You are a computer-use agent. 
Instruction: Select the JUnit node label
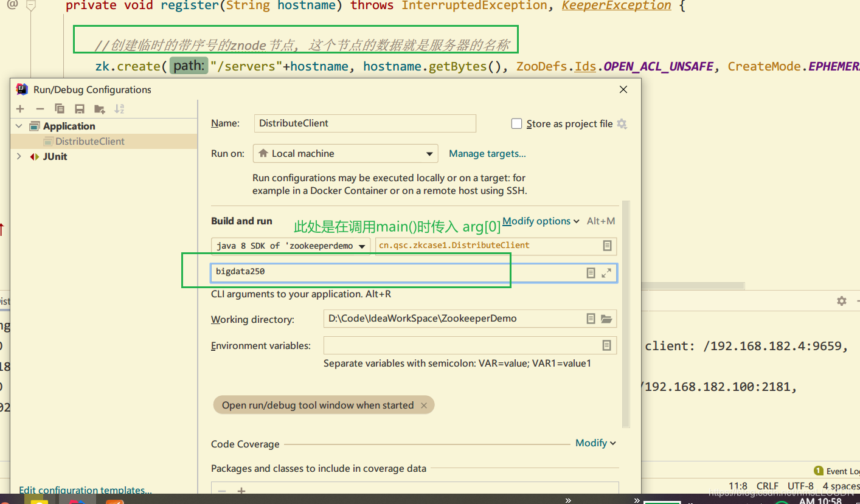(x=55, y=156)
